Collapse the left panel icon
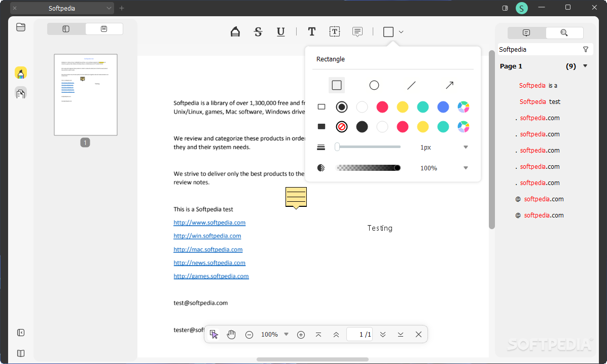The height and width of the screenshot is (364, 607). pyautogui.click(x=21, y=333)
